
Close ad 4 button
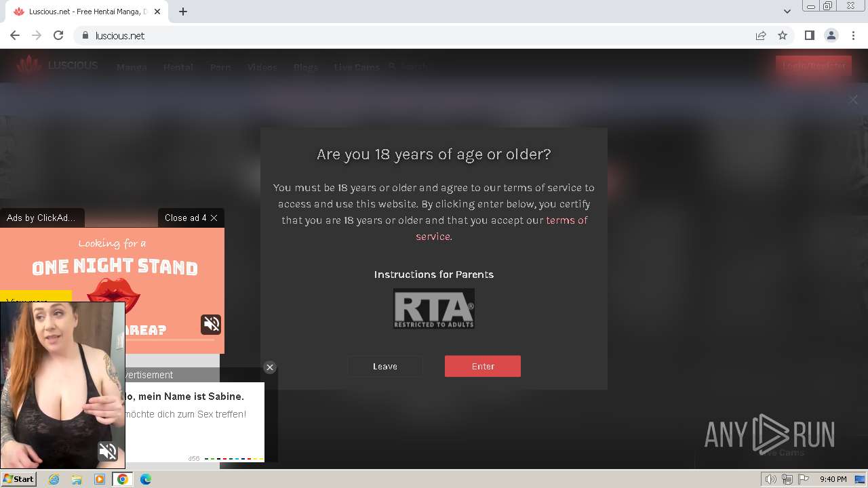click(x=191, y=218)
